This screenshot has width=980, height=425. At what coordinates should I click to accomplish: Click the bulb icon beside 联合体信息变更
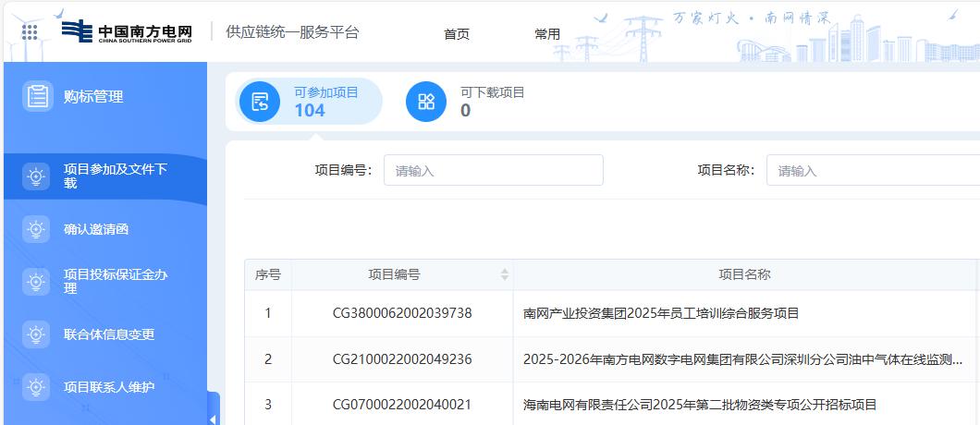[36, 334]
